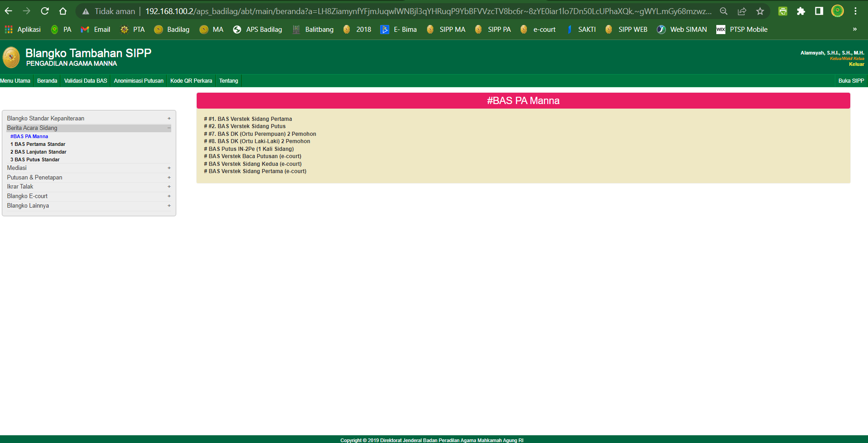Image resolution: width=868 pixels, height=443 pixels.
Task: Open the Anonimisasi Putusan menu
Action: [139, 81]
